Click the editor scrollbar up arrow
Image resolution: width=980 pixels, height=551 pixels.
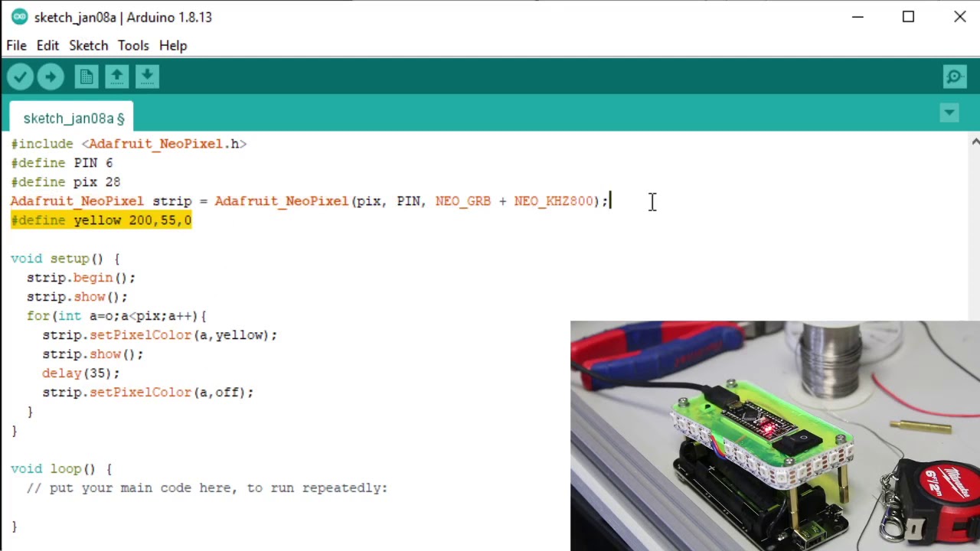(975, 142)
